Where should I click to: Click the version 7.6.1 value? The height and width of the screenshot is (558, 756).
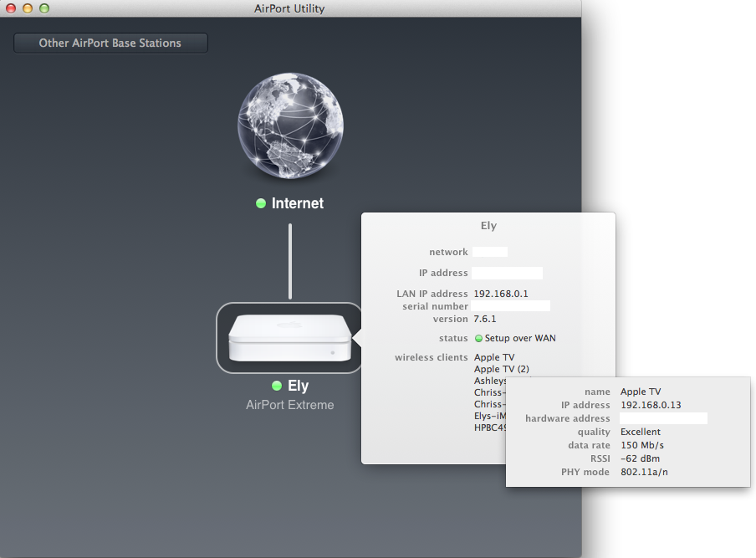(x=484, y=319)
